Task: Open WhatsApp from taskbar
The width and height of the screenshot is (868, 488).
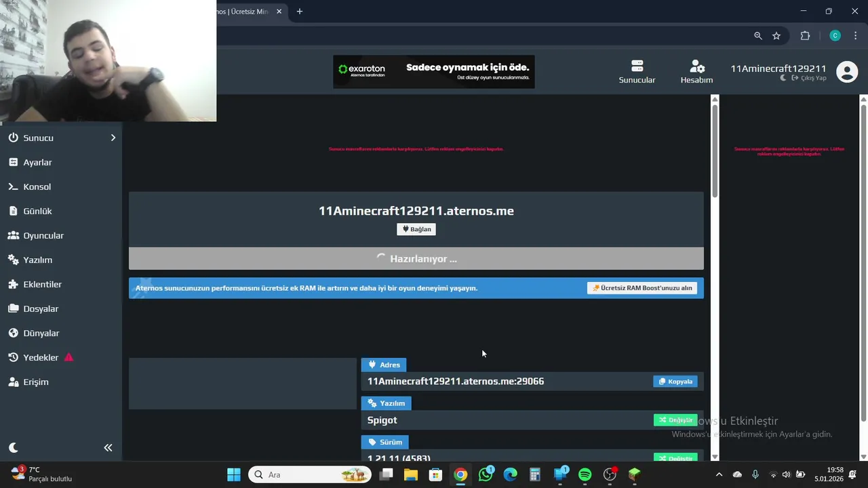Action: (486, 474)
